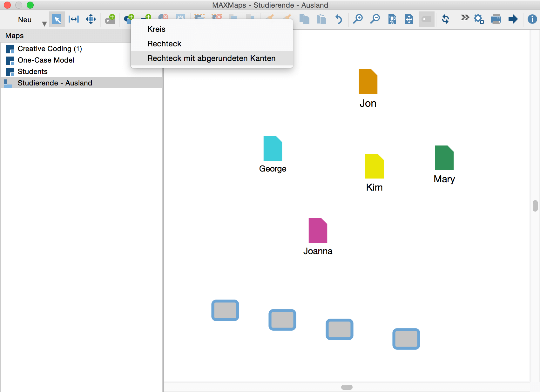Select the arrow selection mode tool

(x=57, y=19)
